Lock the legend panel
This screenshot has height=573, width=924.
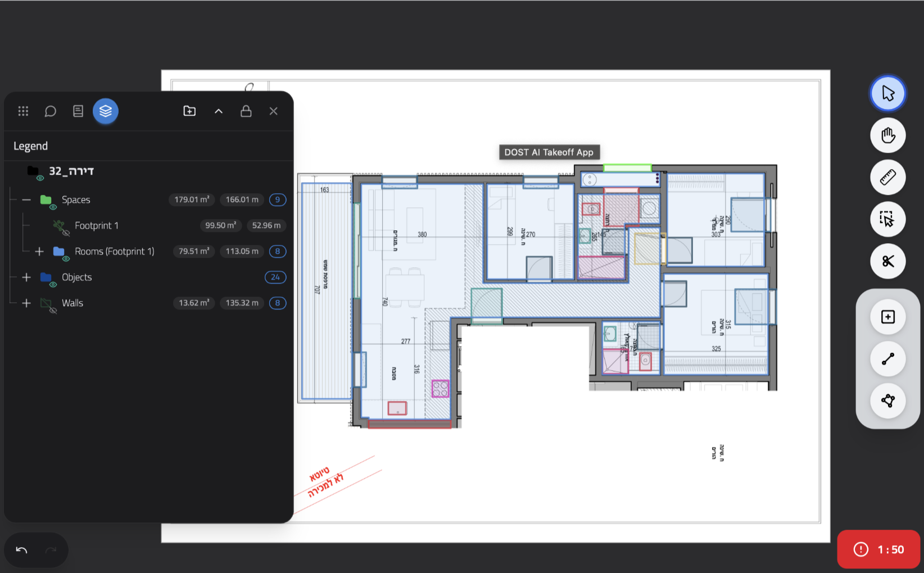pos(246,111)
